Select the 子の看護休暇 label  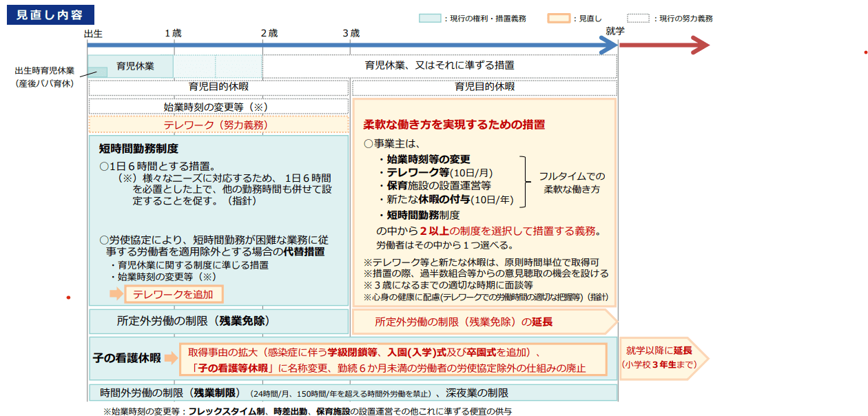[127, 358]
